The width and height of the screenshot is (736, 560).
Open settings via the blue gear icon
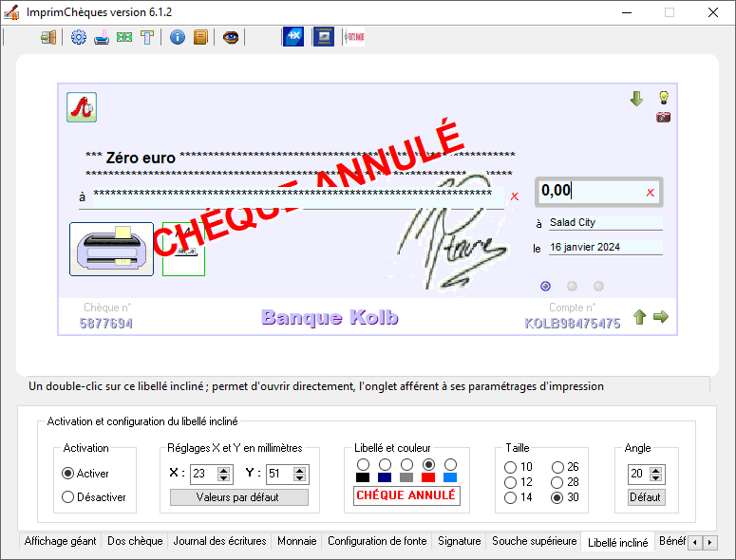coord(79,37)
